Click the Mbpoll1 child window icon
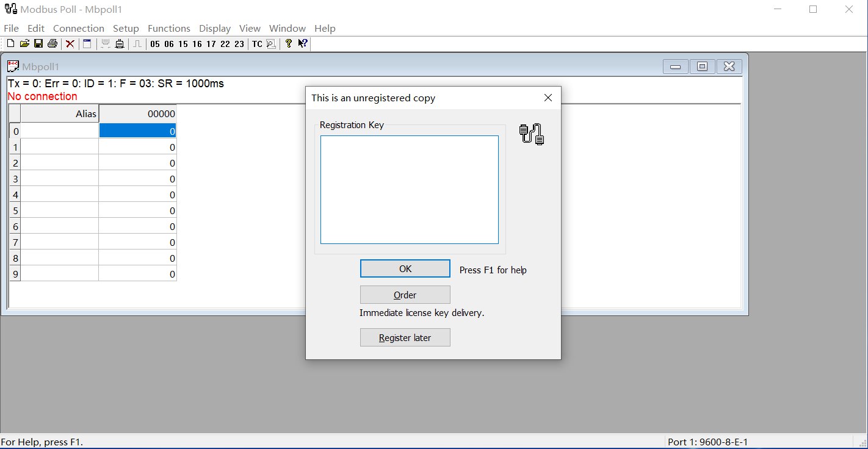This screenshot has height=449, width=868. click(13, 66)
